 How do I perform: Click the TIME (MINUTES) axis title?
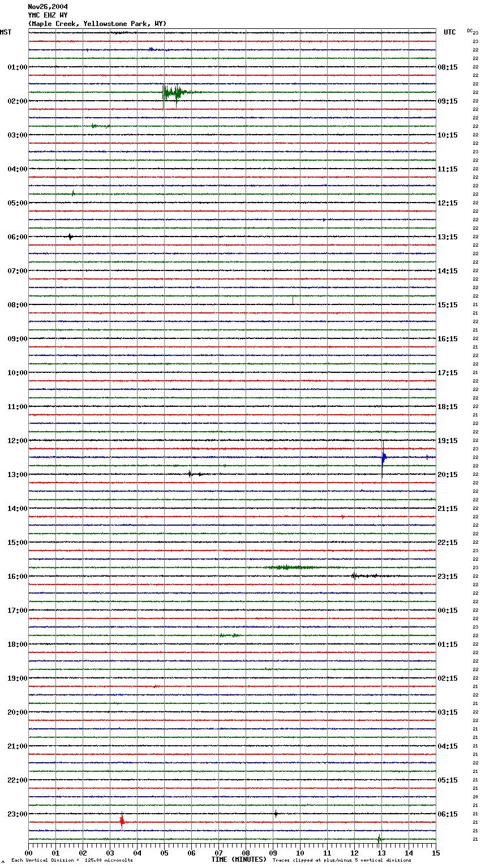tap(239, 860)
